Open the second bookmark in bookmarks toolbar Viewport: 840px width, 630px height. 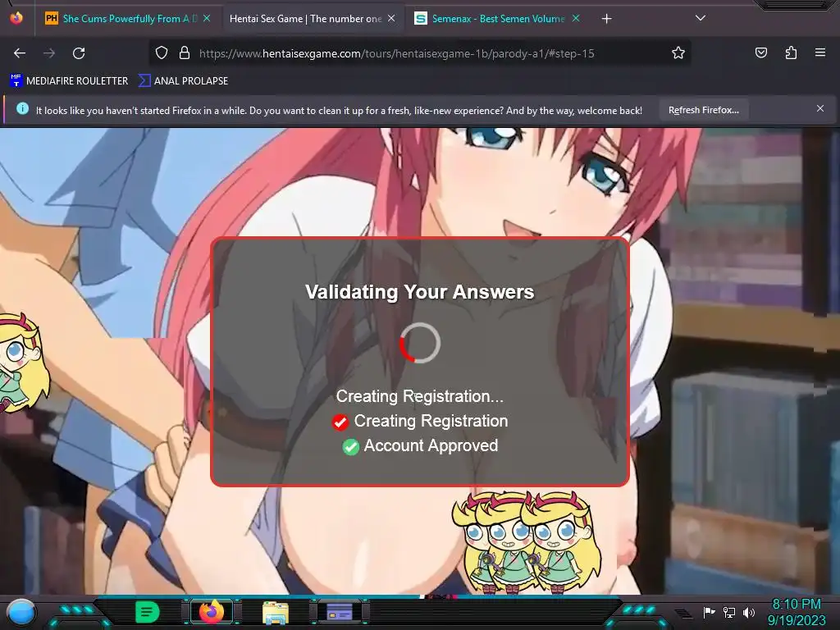click(x=183, y=81)
